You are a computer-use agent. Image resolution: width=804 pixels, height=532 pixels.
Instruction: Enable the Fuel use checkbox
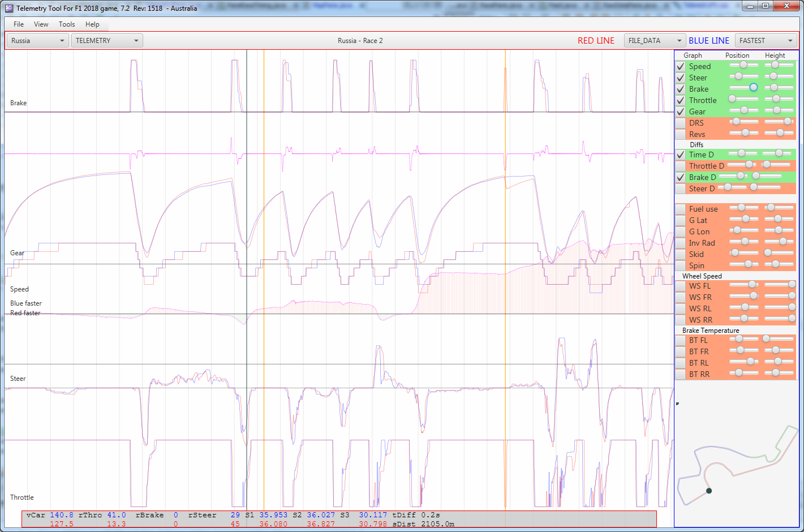pyautogui.click(x=681, y=209)
